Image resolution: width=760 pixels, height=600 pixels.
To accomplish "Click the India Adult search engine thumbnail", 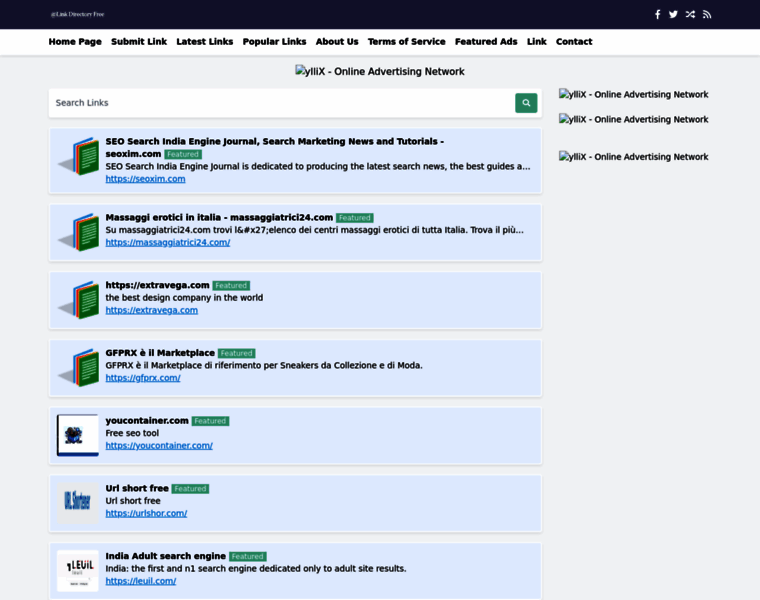I will point(78,571).
